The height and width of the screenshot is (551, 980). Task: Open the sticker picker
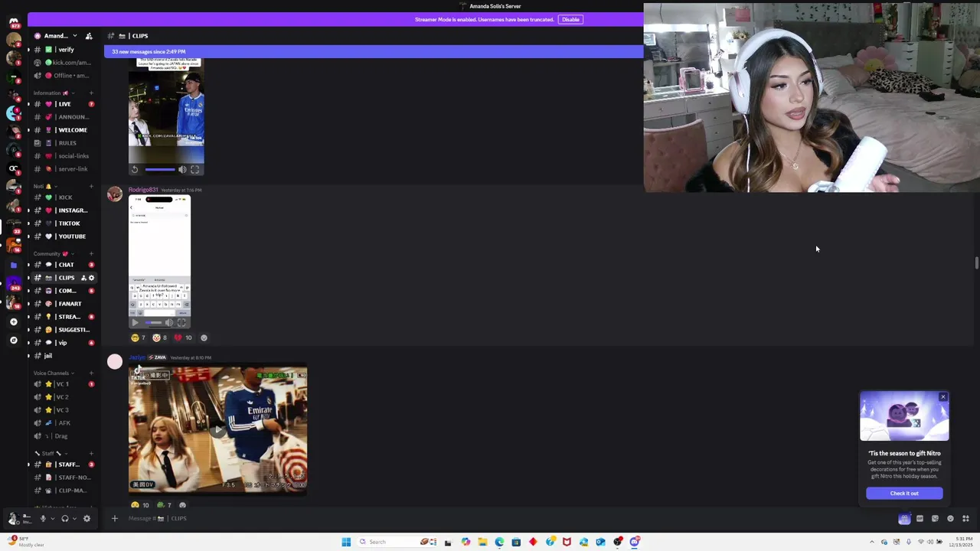(935, 518)
